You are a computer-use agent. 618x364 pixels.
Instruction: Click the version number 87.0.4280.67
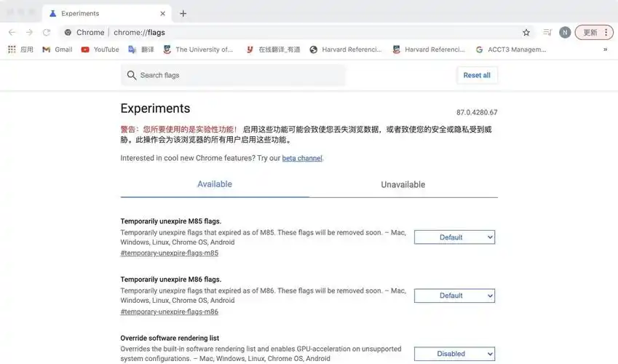(477, 112)
